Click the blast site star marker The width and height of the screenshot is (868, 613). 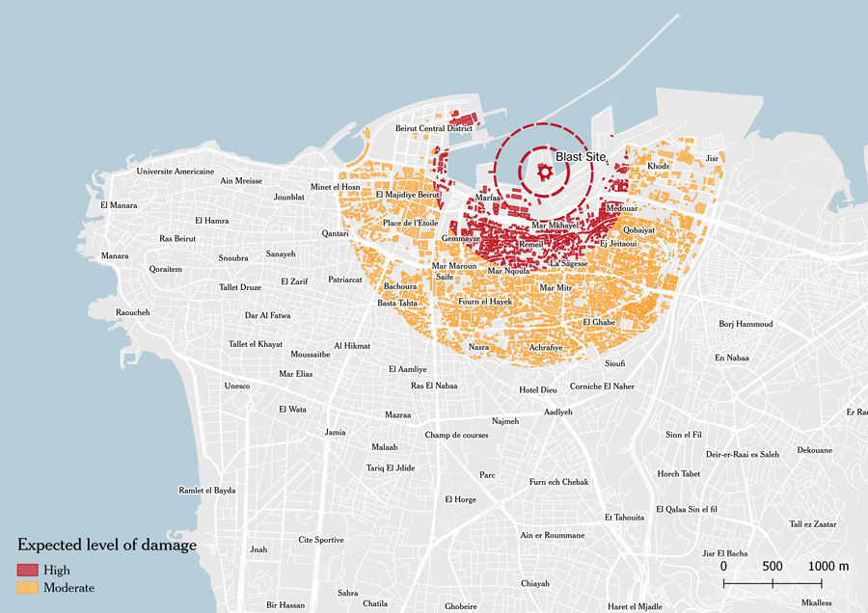point(544,173)
